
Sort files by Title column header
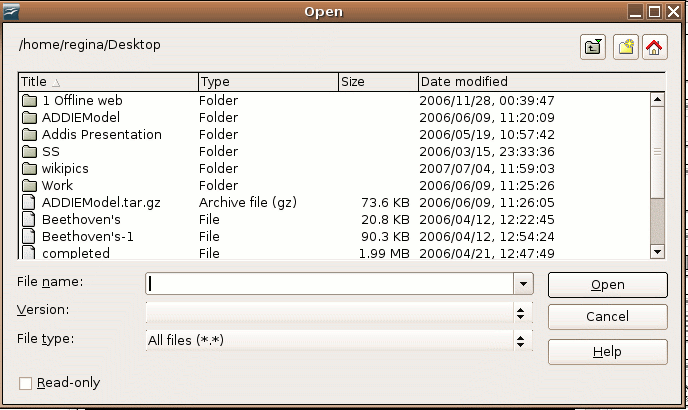click(108, 82)
